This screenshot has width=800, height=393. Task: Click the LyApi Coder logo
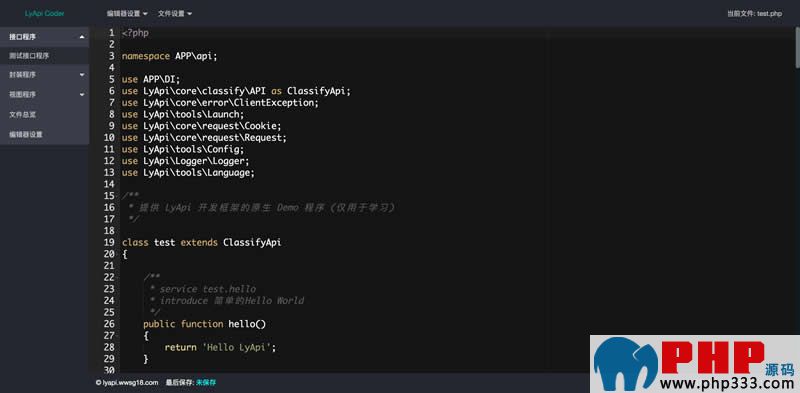click(x=44, y=14)
